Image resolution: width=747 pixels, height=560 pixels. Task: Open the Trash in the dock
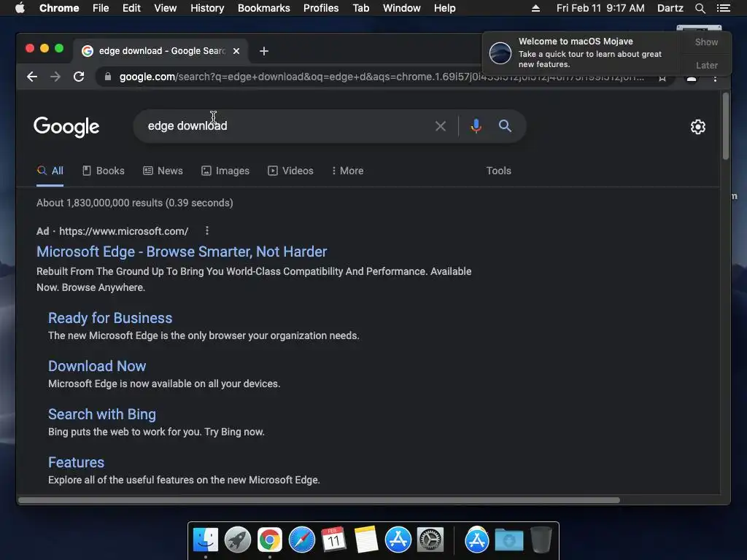point(541,540)
